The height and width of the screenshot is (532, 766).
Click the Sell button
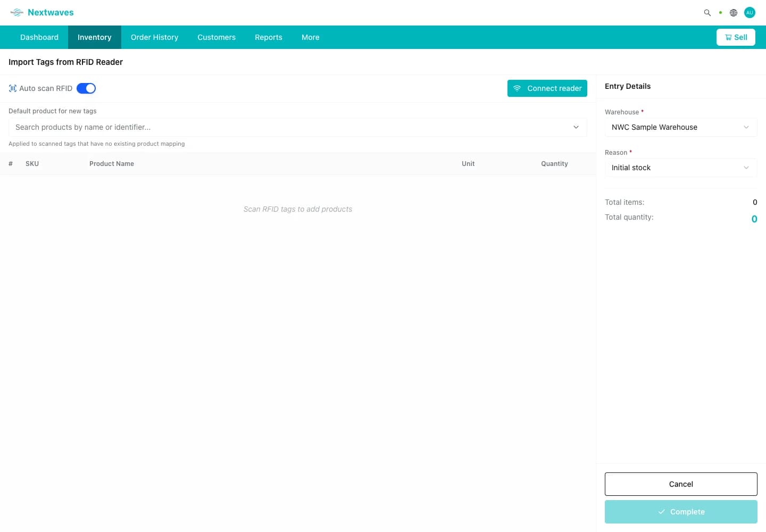coord(736,37)
